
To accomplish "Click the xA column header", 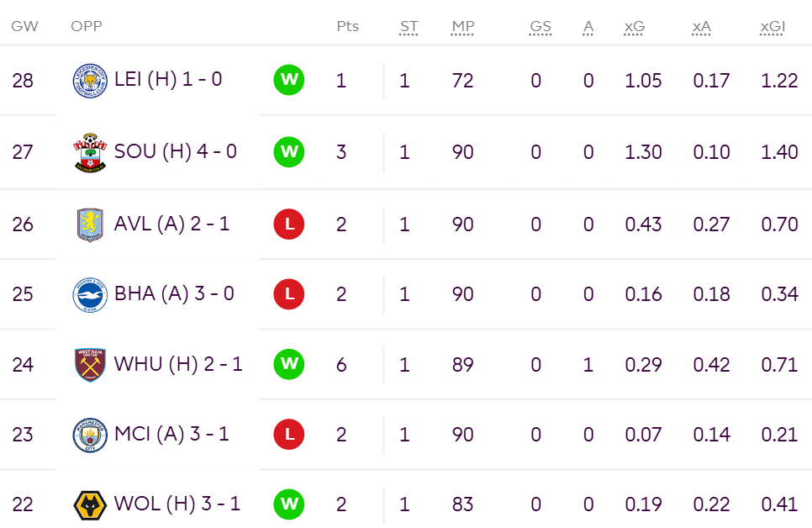I will click(701, 26).
